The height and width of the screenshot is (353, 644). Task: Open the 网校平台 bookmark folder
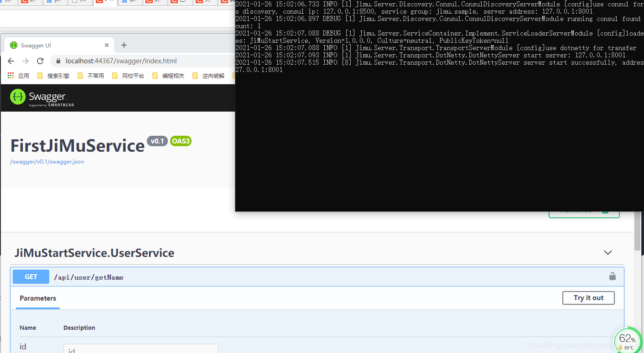[128, 76]
